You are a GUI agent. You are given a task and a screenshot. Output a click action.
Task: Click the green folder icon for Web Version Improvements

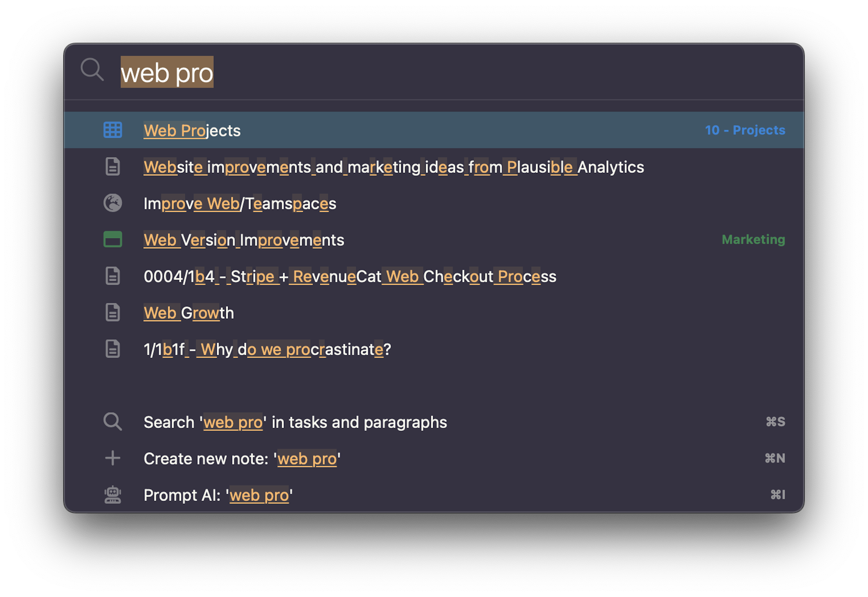(113, 239)
